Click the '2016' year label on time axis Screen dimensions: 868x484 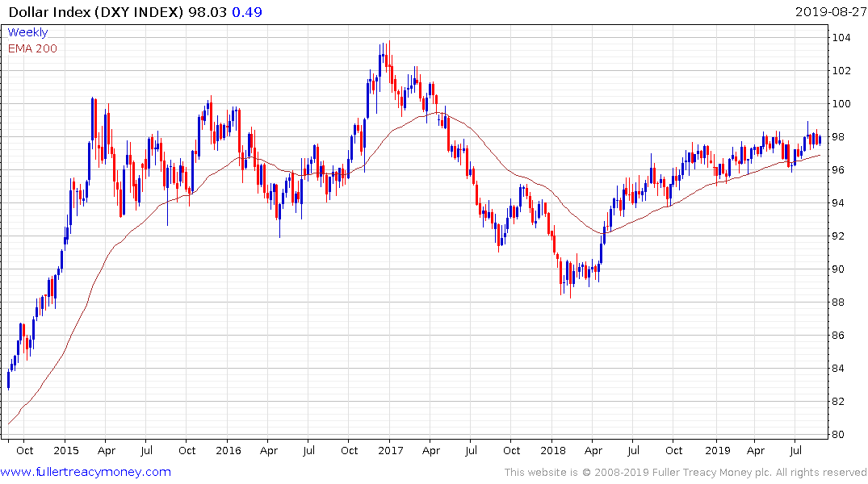(229, 451)
